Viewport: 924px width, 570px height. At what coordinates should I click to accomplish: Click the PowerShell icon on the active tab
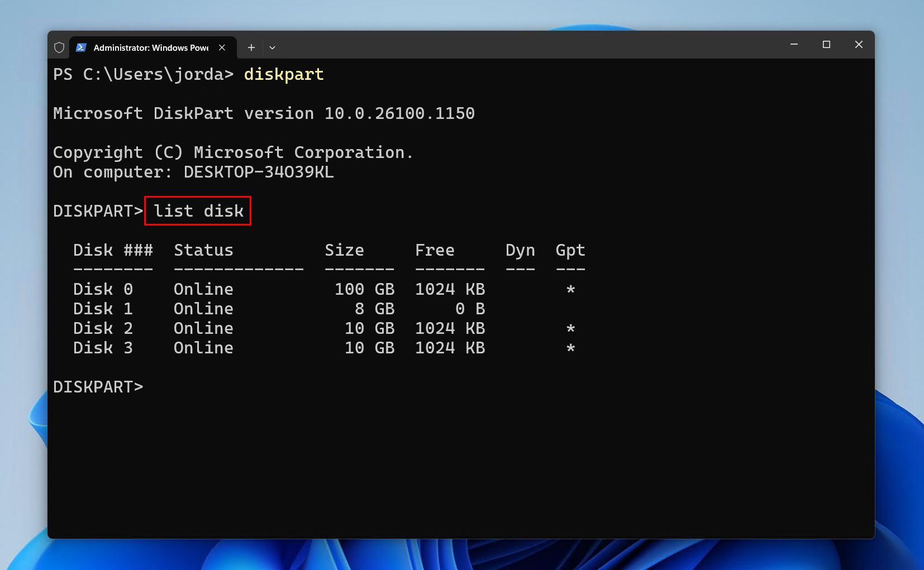tap(82, 47)
